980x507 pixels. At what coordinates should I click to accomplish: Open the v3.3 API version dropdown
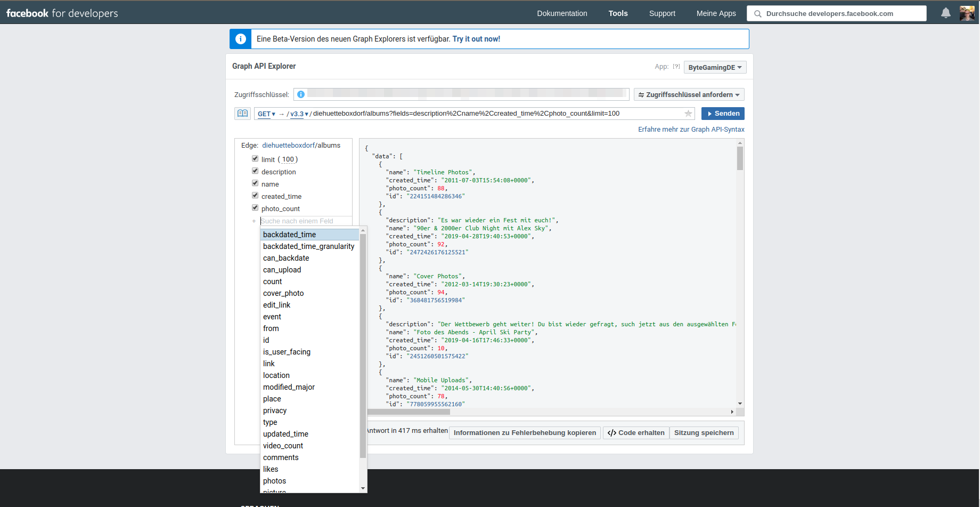[297, 114]
